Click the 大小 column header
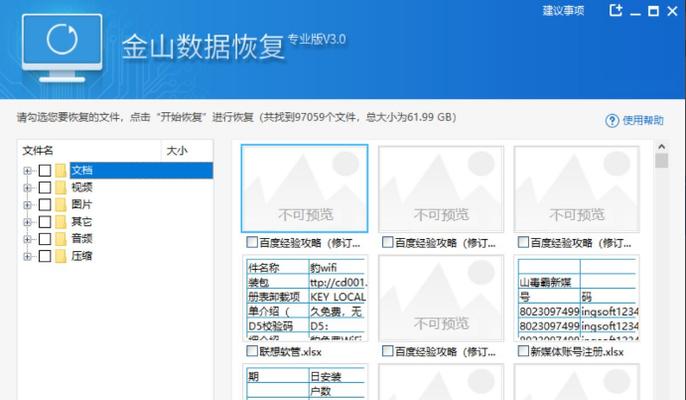This screenshot has height=400, width=686. [x=187, y=151]
